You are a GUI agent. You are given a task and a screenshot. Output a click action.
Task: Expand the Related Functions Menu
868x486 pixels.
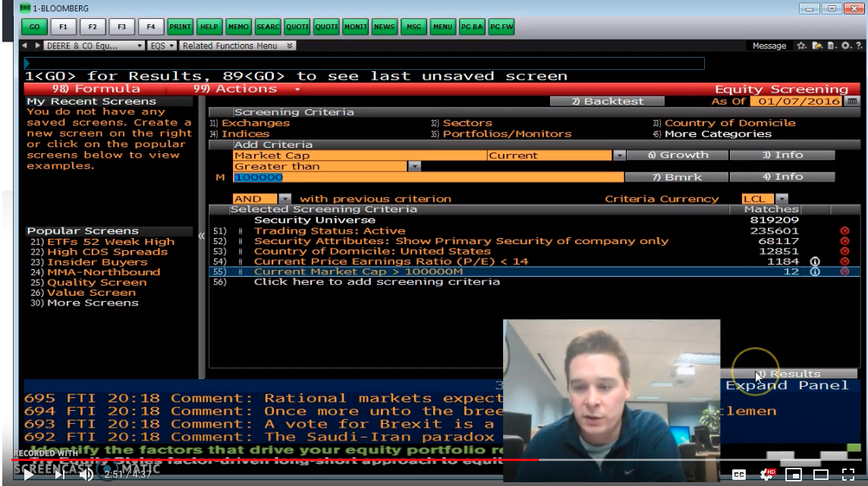pyautogui.click(x=237, y=46)
